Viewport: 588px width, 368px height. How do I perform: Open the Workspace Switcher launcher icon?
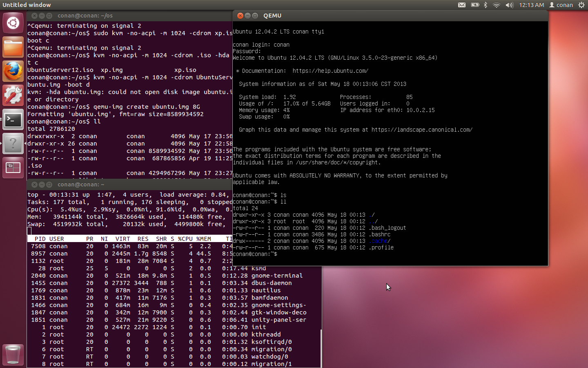pyautogui.click(x=13, y=168)
